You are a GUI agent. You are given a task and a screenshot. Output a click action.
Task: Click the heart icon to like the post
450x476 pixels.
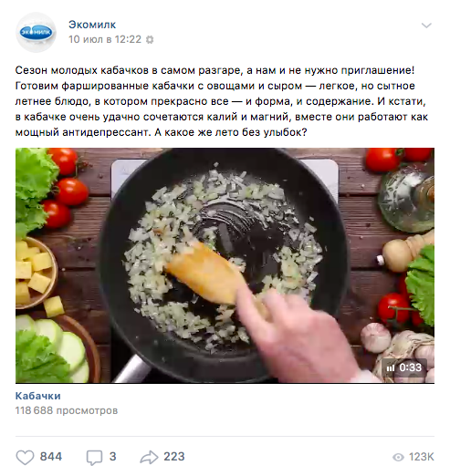coord(25,457)
